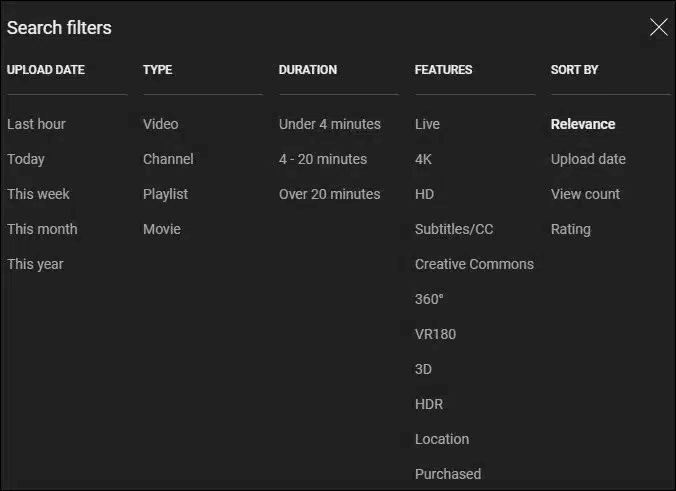Close the Search filters panel
676x491 pixels.
tap(658, 27)
